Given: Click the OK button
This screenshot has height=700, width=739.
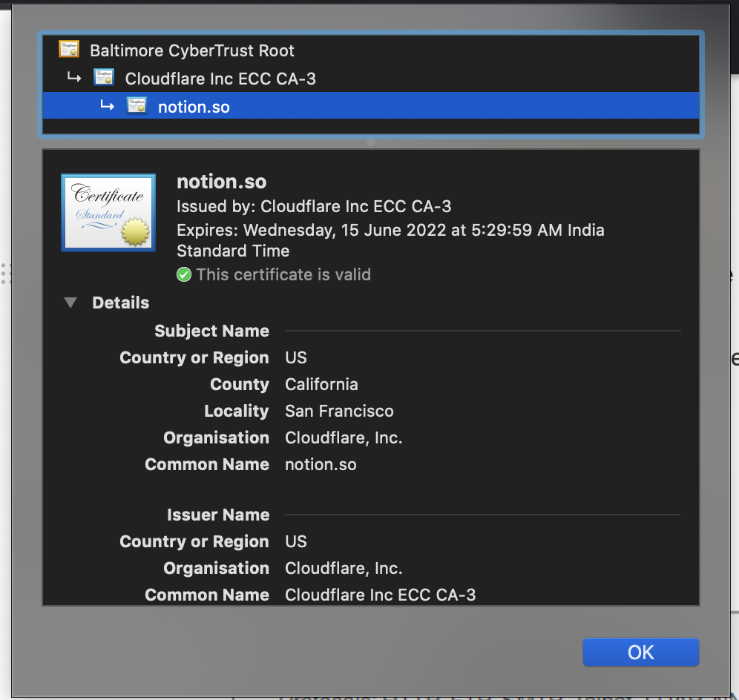Looking at the screenshot, I should (x=641, y=652).
